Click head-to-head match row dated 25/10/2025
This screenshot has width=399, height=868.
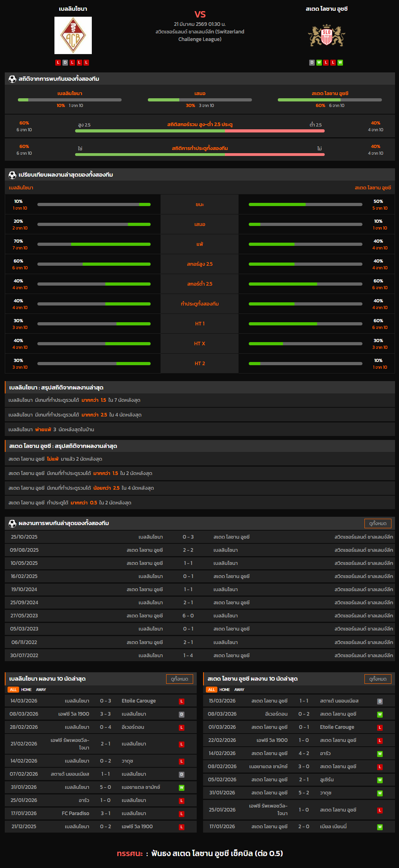point(200,537)
